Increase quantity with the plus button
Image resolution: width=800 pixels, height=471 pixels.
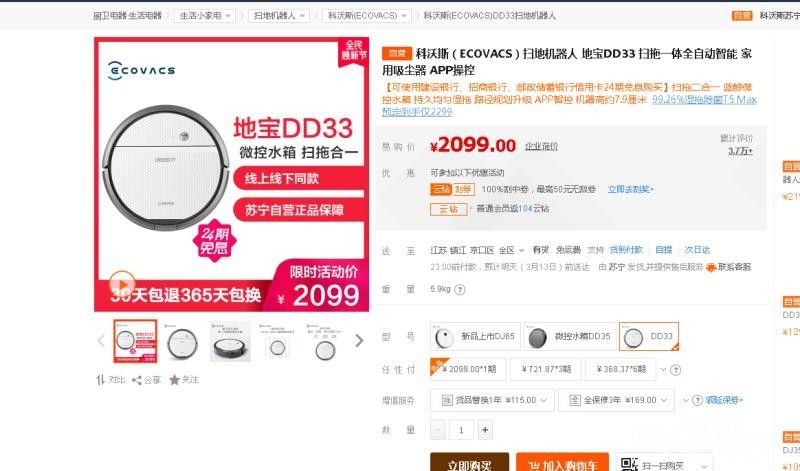coord(485,430)
